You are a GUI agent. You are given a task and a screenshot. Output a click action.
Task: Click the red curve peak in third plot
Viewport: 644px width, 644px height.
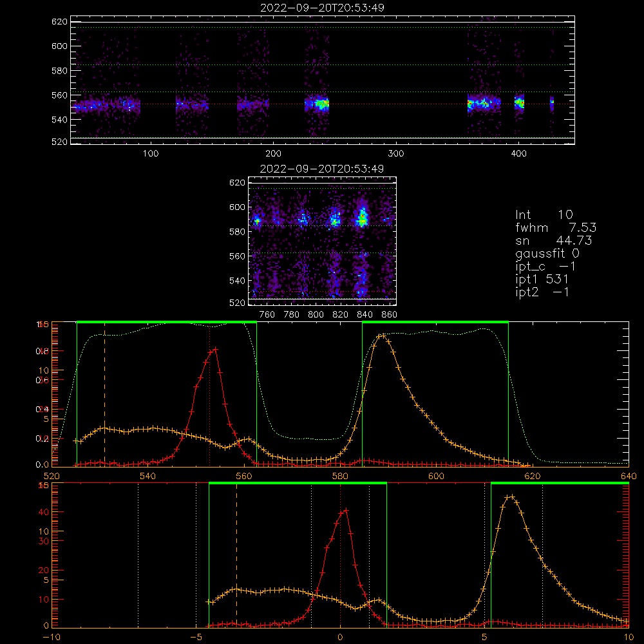[x=215, y=349]
